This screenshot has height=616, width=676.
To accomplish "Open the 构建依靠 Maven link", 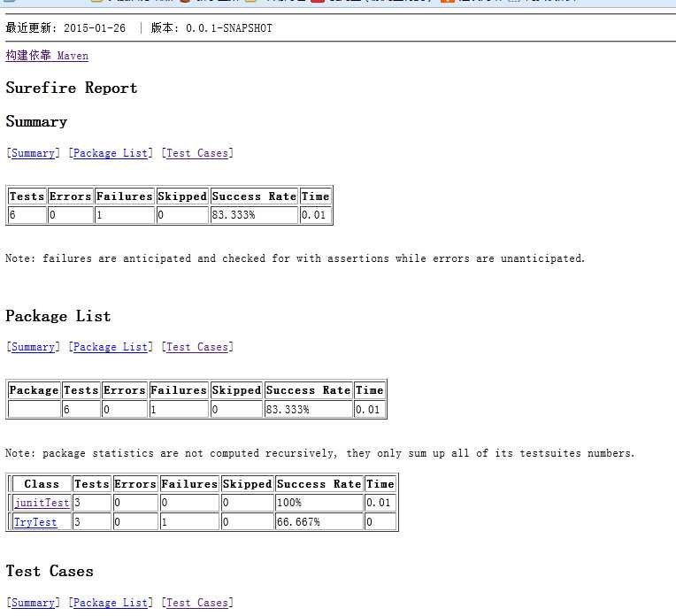I will tap(47, 56).
